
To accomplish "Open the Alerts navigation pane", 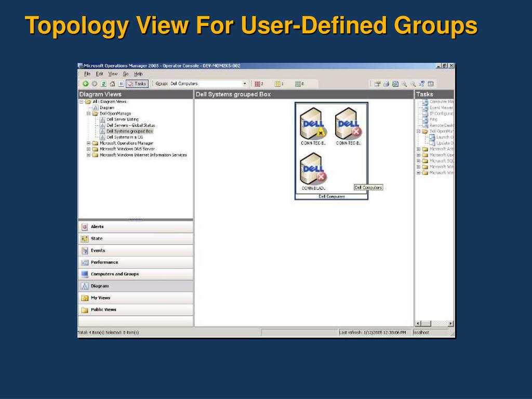I will click(x=136, y=227).
